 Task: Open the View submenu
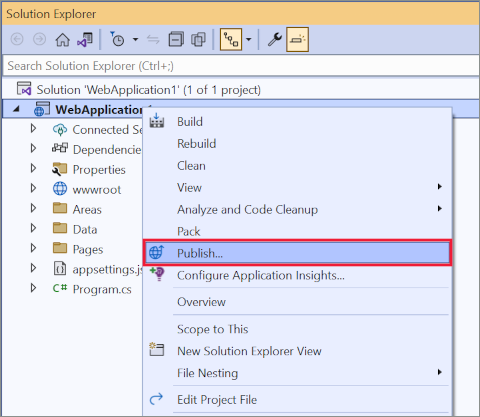click(298, 188)
